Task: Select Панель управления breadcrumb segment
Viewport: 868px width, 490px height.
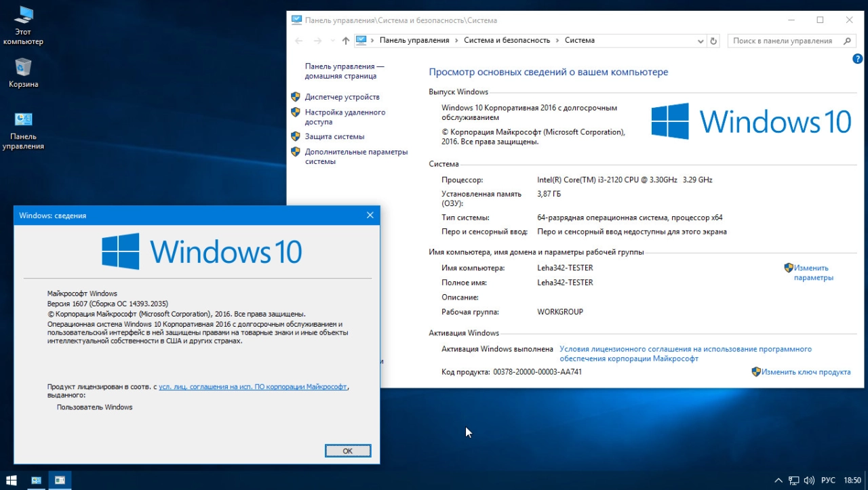Action: pos(414,41)
